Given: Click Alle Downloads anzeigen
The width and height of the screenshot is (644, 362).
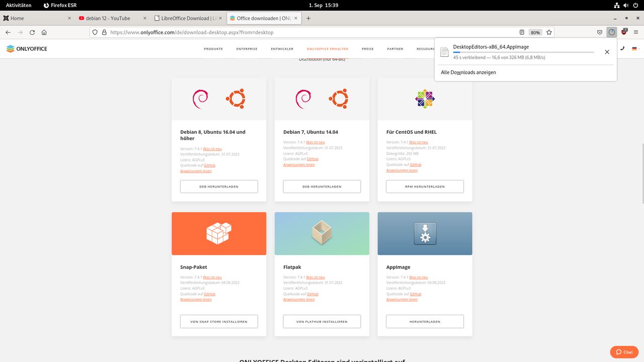Looking at the screenshot, I should [468, 72].
